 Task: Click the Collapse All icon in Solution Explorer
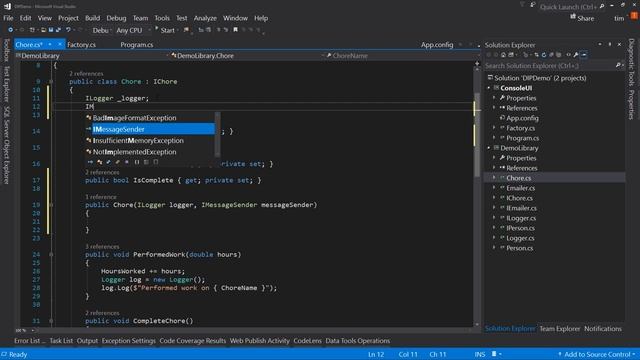click(551, 55)
